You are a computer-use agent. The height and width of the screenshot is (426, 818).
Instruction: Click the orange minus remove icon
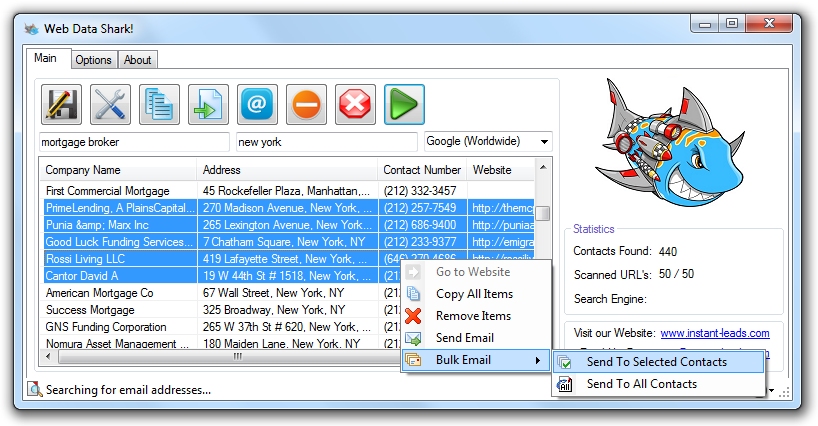[x=307, y=104]
